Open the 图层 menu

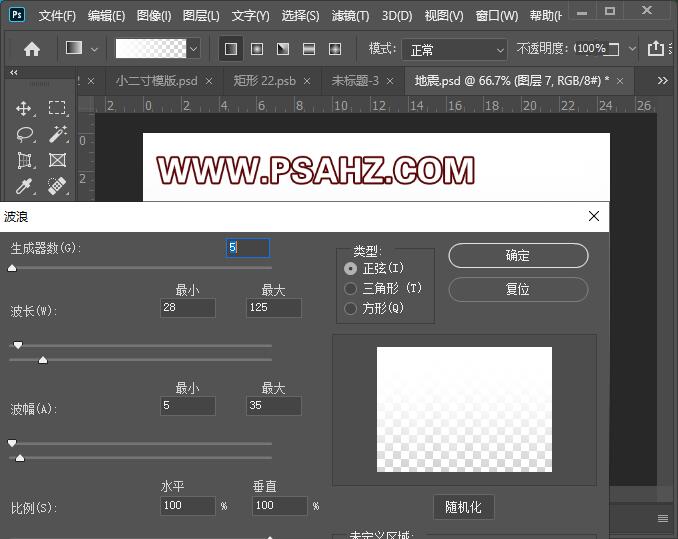point(201,16)
